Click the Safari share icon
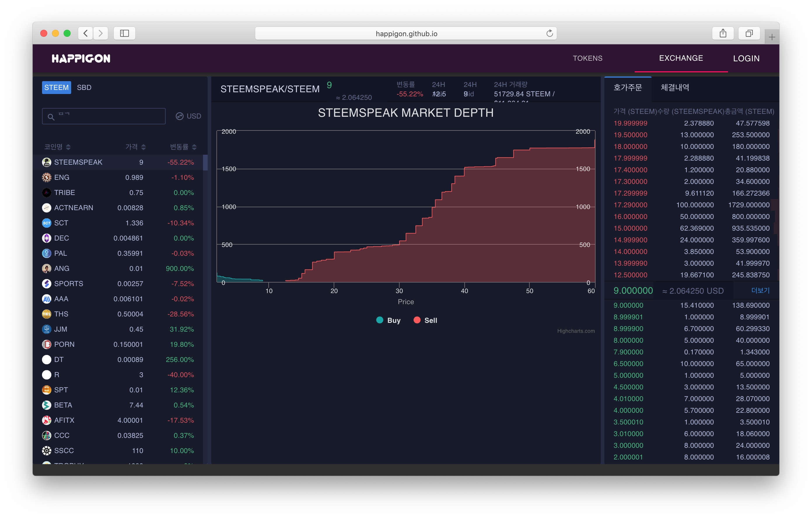This screenshot has width=812, height=519. point(723,33)
